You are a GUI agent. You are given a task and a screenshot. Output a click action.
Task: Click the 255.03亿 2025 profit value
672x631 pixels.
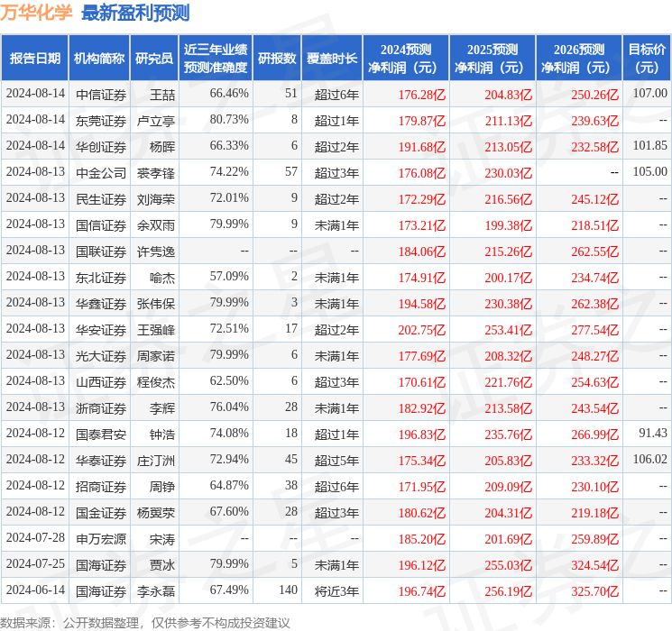click(509, 564)
